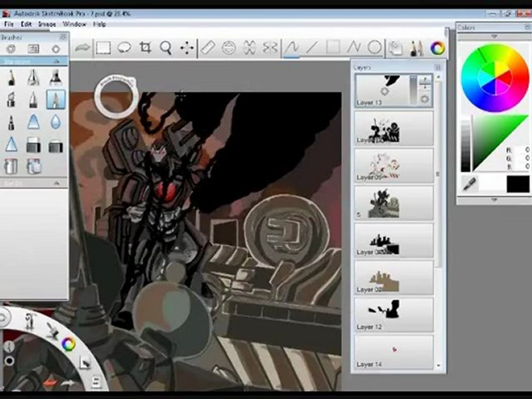
Task: Select the rectangular selection tool
Action: click(x=103, y=48)
